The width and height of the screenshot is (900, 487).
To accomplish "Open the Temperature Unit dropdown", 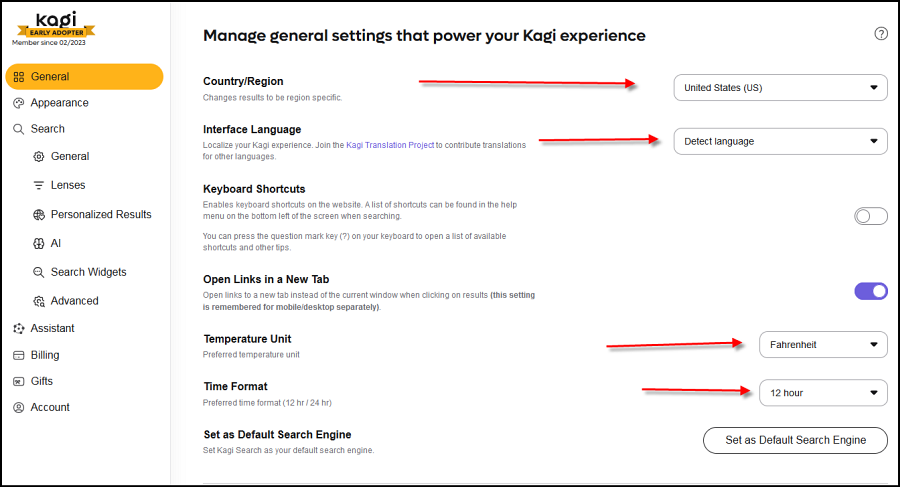I will tap(822, 345).
